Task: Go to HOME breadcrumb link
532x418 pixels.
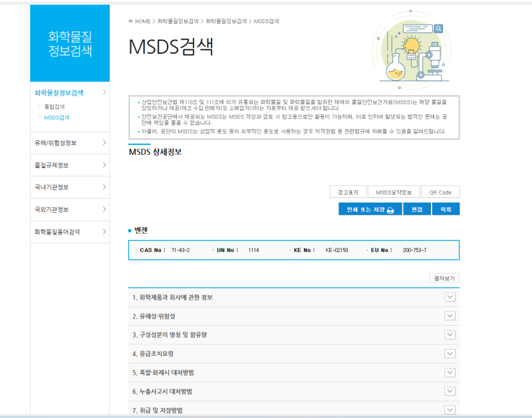Action: [x=142, y=21]
